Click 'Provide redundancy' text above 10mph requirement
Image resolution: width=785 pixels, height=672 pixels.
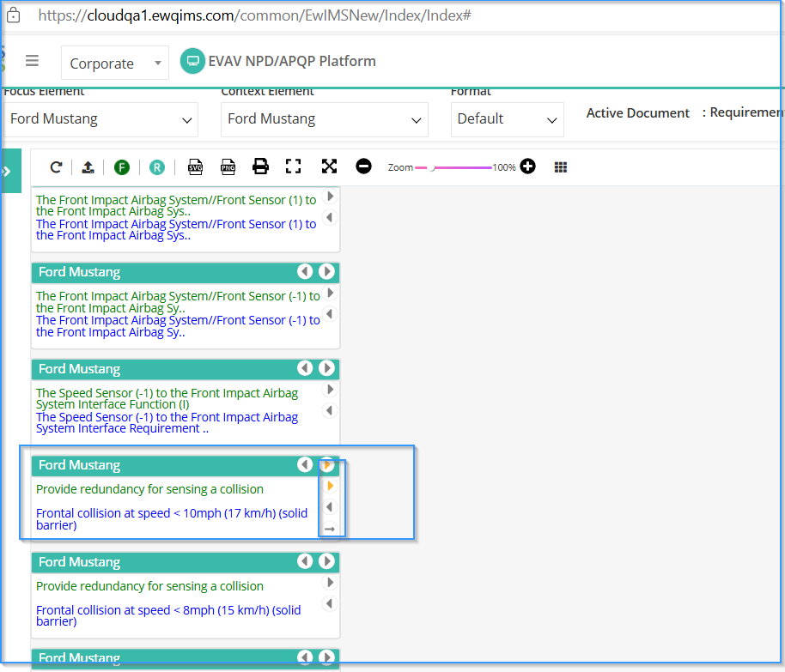tap(149, 489)
